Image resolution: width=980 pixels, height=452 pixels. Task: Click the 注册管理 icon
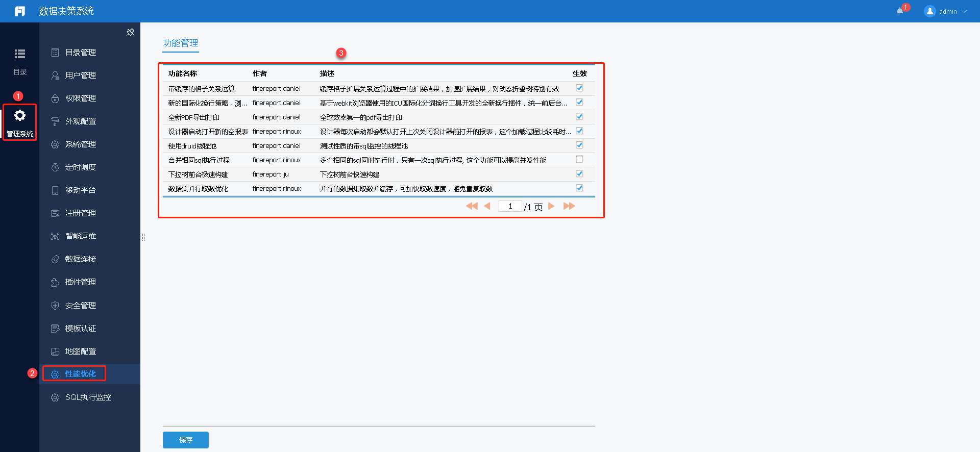55,213
